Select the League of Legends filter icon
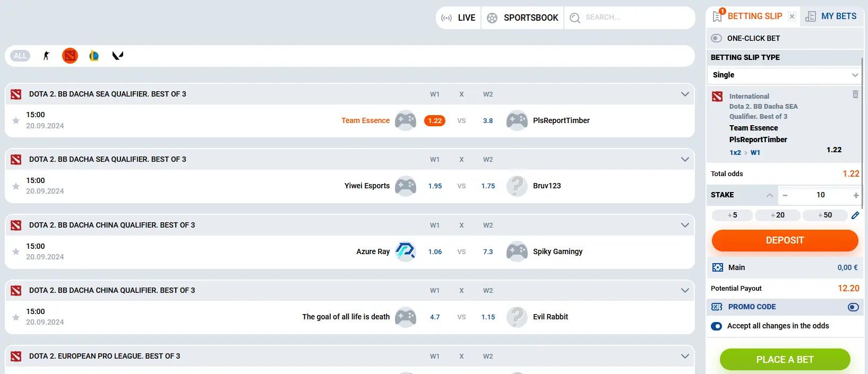Viewport: 868px width, 374px height. (x=94, y=56)
